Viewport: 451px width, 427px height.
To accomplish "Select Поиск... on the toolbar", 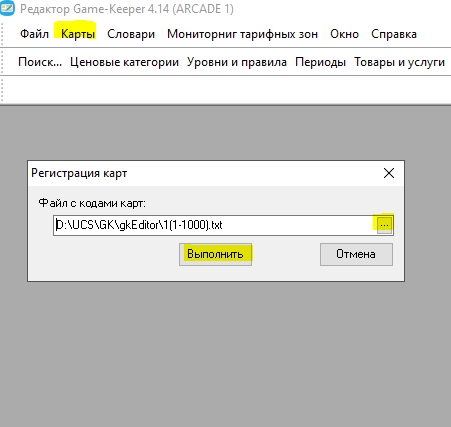I will pyautogui.click(x=40, y=62).
